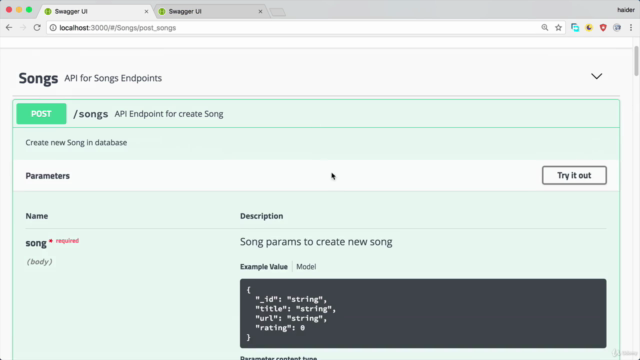Reload the page with the refresh icon
This screenshot has width=640, height=360.
[37, 28]
